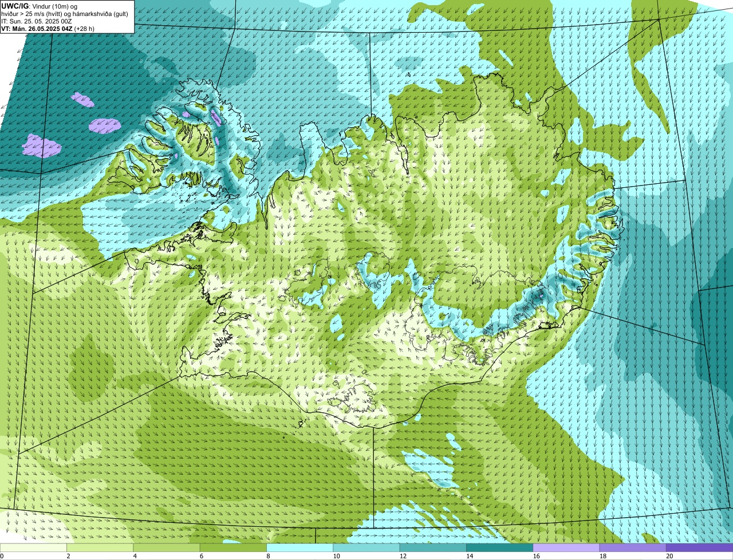Click the legend scale label '20'

coord(669,556)
